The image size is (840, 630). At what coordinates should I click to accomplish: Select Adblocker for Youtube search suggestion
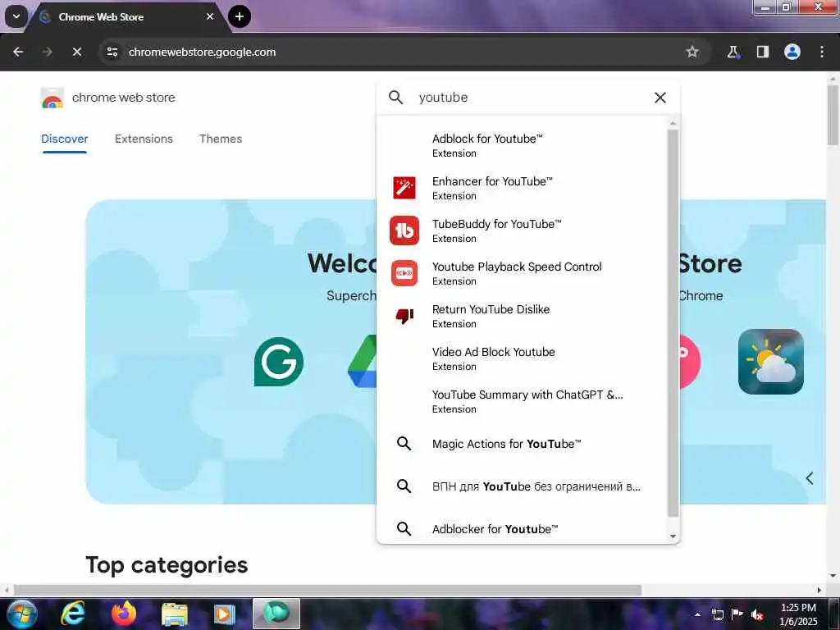pos(523,529)
